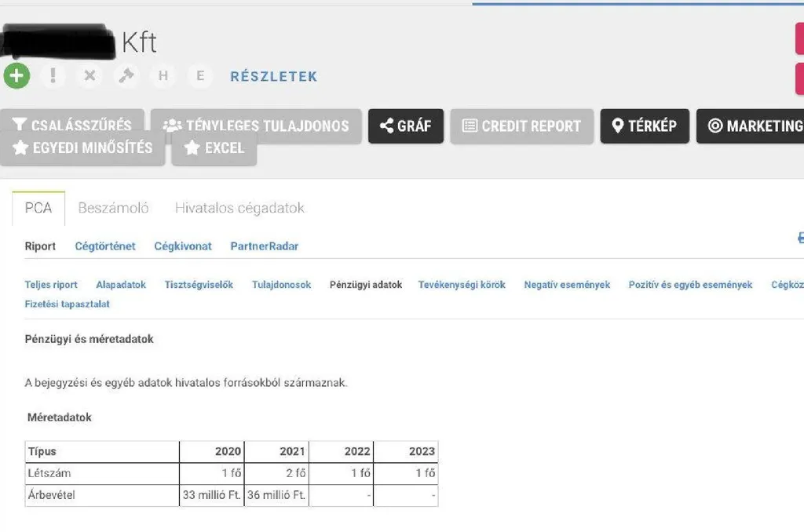Open Térkép map view
Viewport: 804px width, 532px height.
coord(645,126)
